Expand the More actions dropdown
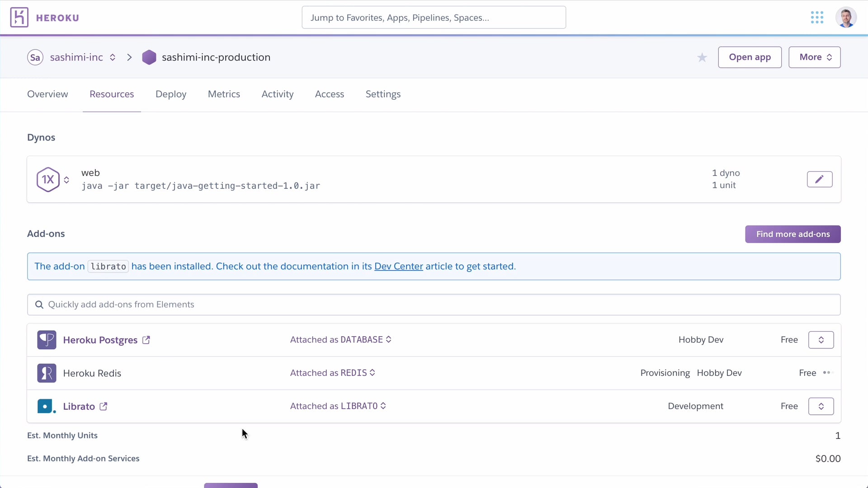Screen dimensions: 868x488 [814, 57]
